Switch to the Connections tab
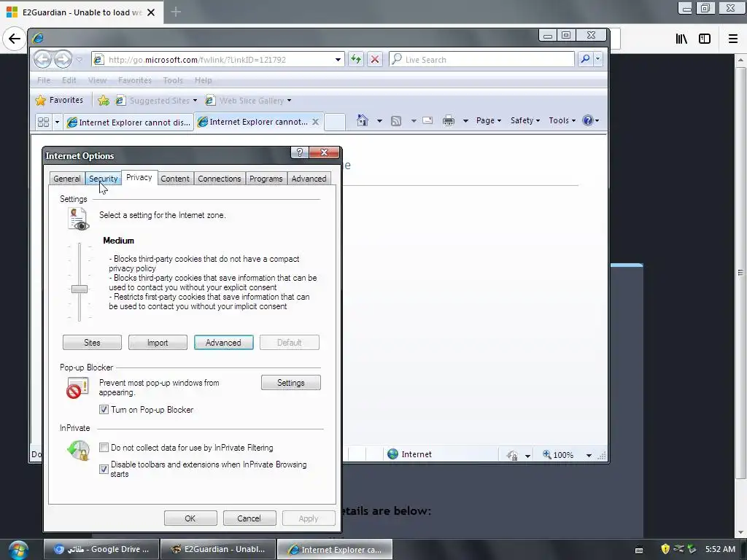 [219, 179]
